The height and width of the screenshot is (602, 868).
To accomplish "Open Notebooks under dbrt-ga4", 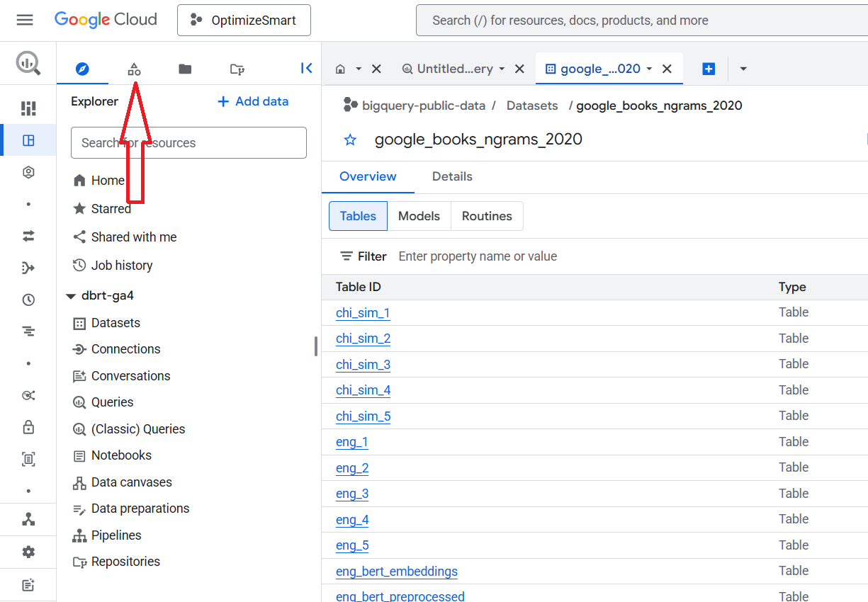I will pyautogui.click(x=112, y=455).
